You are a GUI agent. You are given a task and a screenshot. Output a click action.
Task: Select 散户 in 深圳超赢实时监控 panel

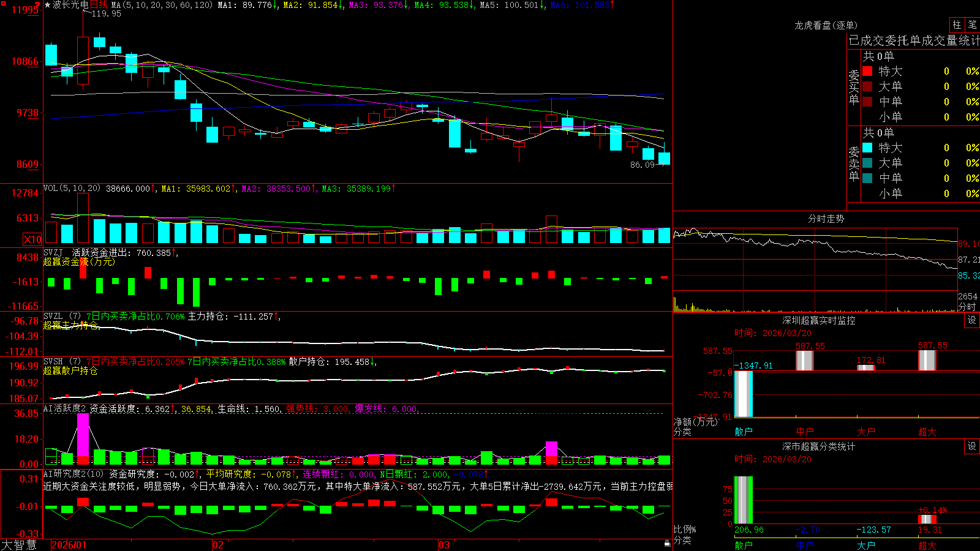(744, 432)
